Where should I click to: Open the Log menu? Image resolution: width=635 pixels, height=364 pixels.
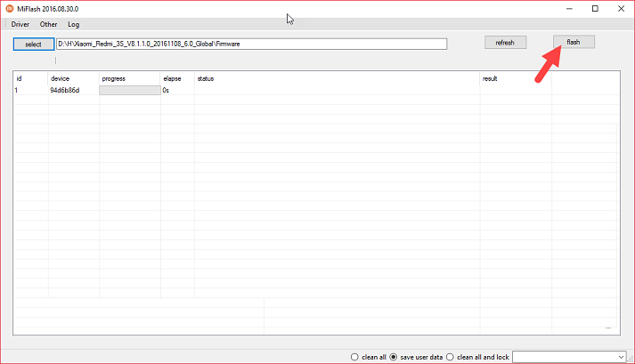(73, 24)
